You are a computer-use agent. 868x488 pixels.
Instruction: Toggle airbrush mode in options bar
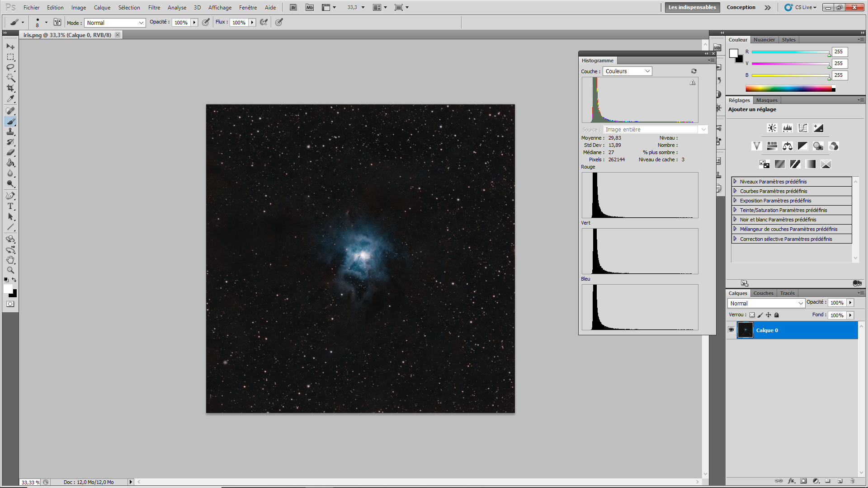pyautogui.click(x=264, y=22)
